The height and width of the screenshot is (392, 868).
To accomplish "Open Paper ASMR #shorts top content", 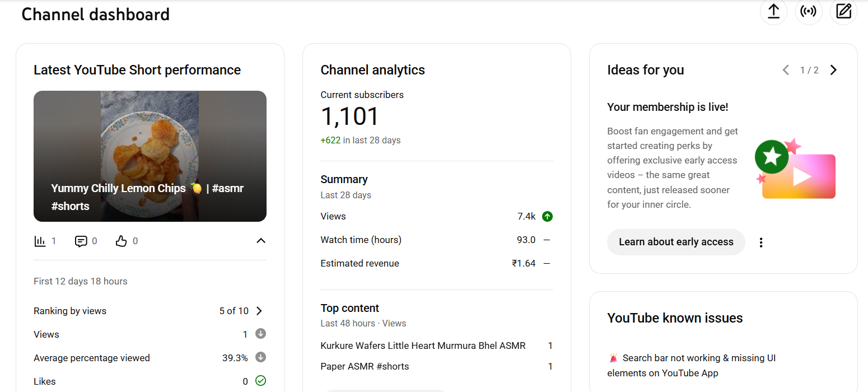I will 365,366.
